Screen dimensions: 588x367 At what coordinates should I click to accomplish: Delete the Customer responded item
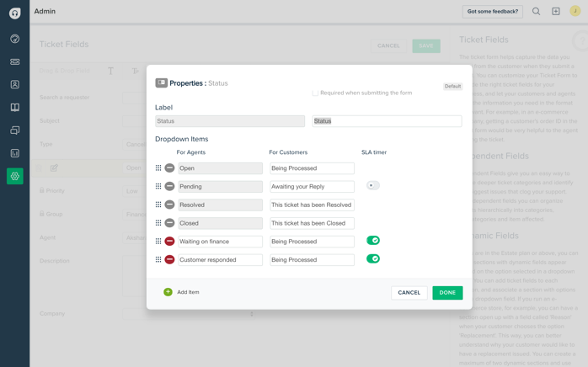tap(169, 259)
